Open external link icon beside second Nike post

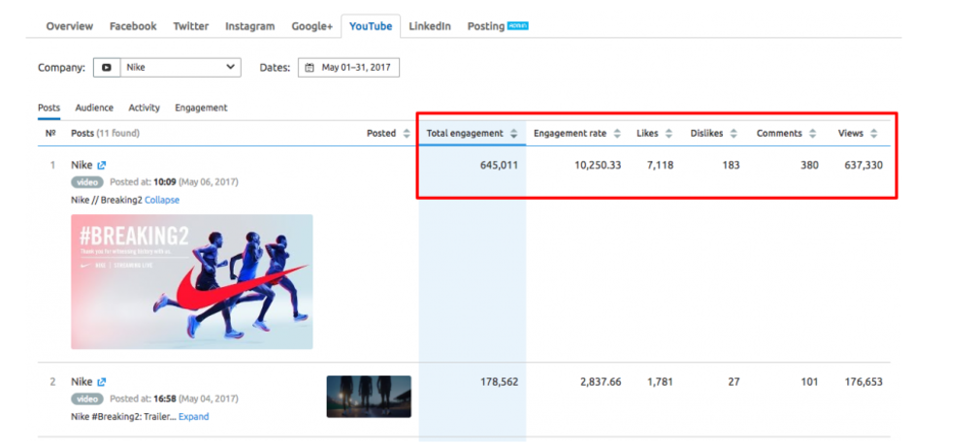pyautogui.click(x=102, y=382)
